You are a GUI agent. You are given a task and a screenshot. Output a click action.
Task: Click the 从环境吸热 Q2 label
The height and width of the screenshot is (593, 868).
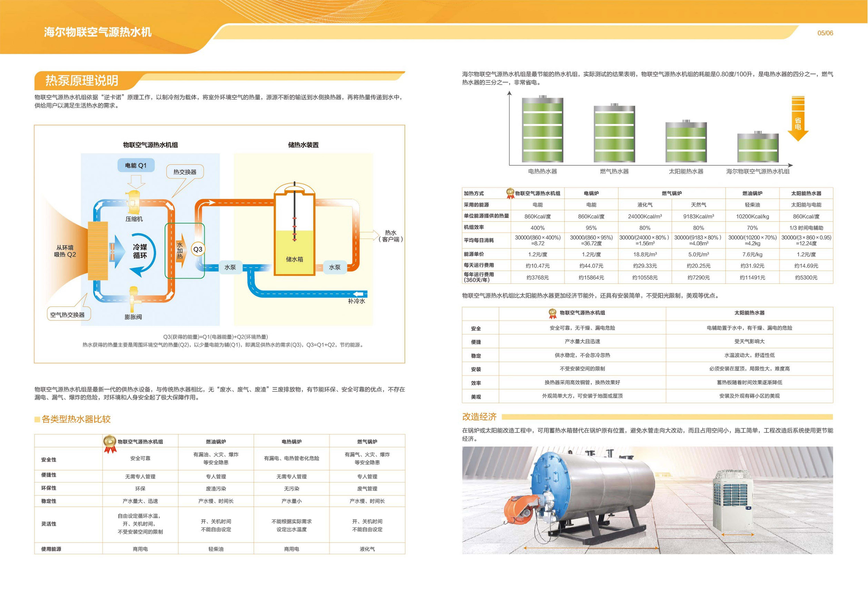65,251
